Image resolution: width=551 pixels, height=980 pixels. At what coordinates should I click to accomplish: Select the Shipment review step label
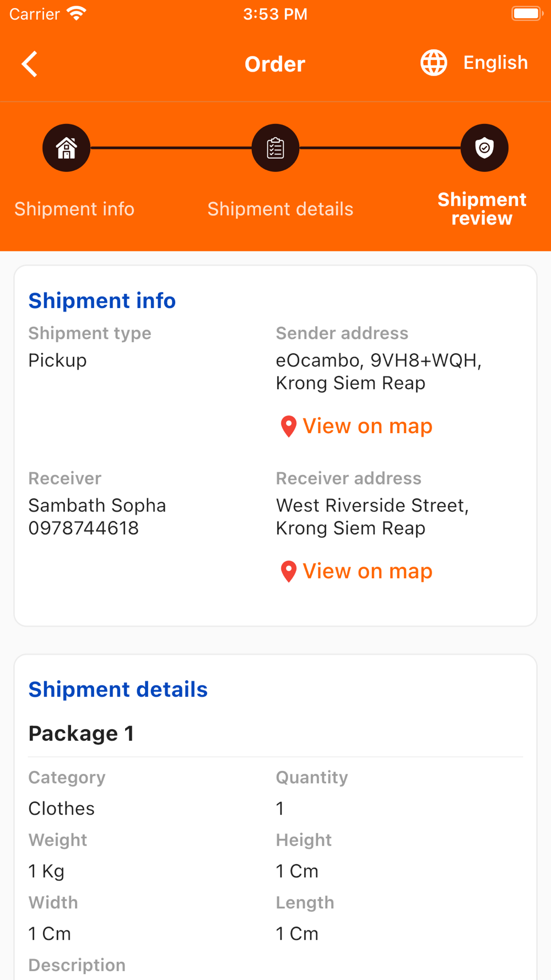tap(482, 209)
